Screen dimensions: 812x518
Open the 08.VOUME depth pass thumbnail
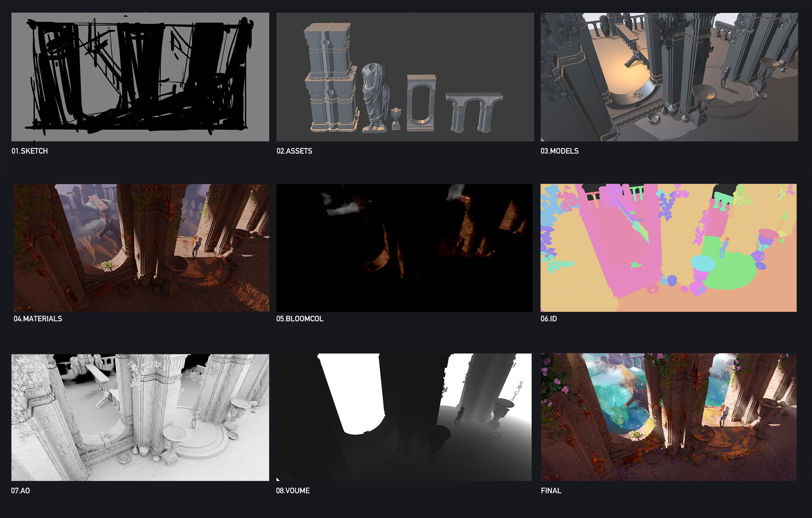click(404, 417)
